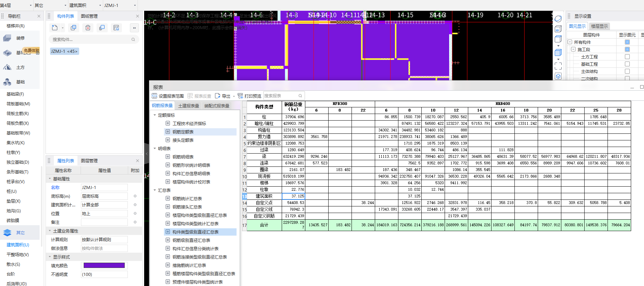
Task: Collapse 基础属性 section in properties
Action: (x=50, y=179)
